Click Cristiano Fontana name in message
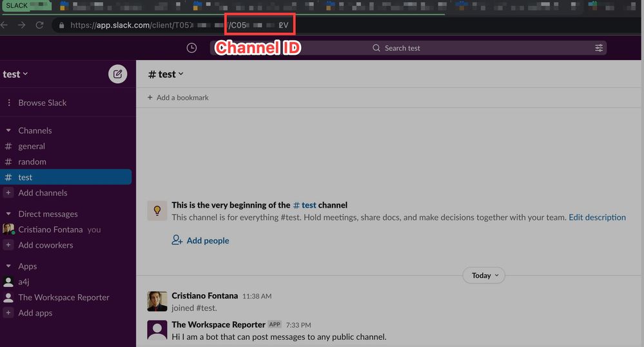 pos(204,295)
